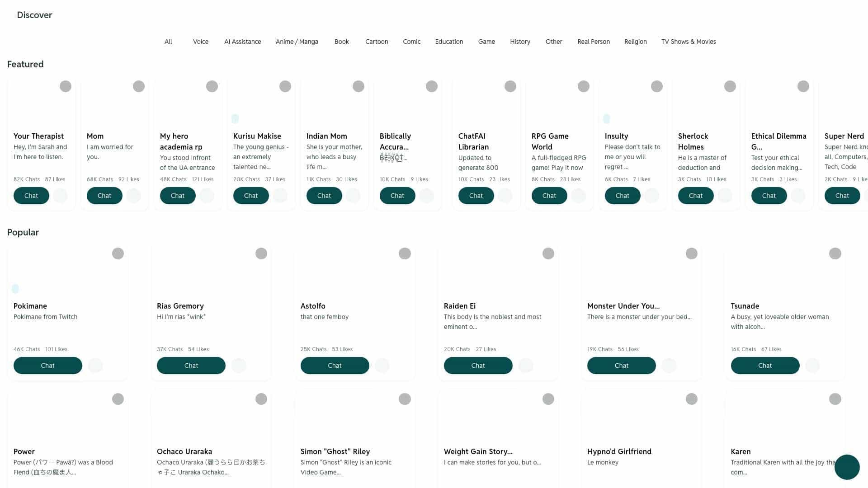Select the Anime / Manga category tab
The height and width of the screenshot is (488, 868).
[x=297, y=42]
